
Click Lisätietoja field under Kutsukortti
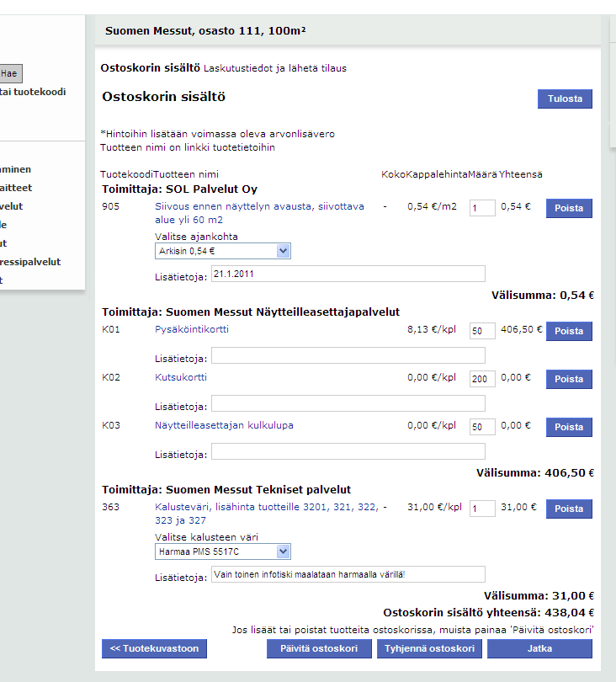click(x=348, y=403)
